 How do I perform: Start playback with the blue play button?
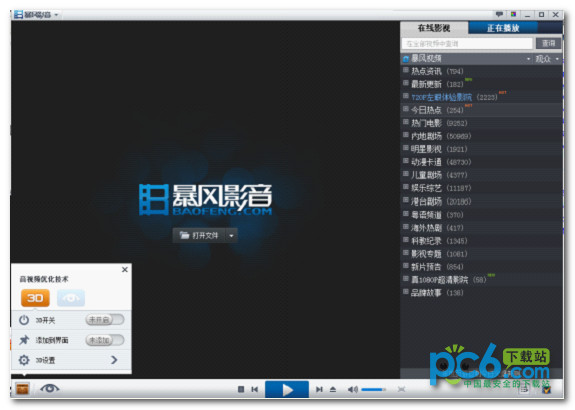287,389
